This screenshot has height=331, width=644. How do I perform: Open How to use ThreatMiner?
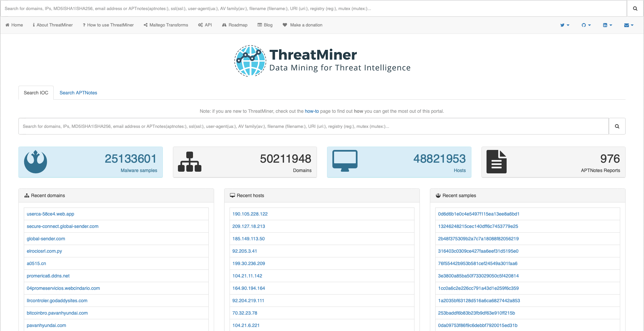[x=108, y=25]
